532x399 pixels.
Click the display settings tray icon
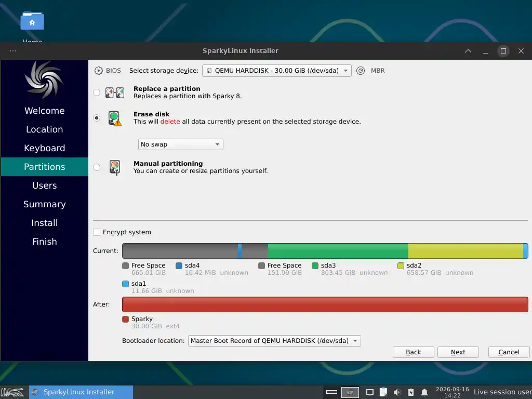click(x=370, y=393)
